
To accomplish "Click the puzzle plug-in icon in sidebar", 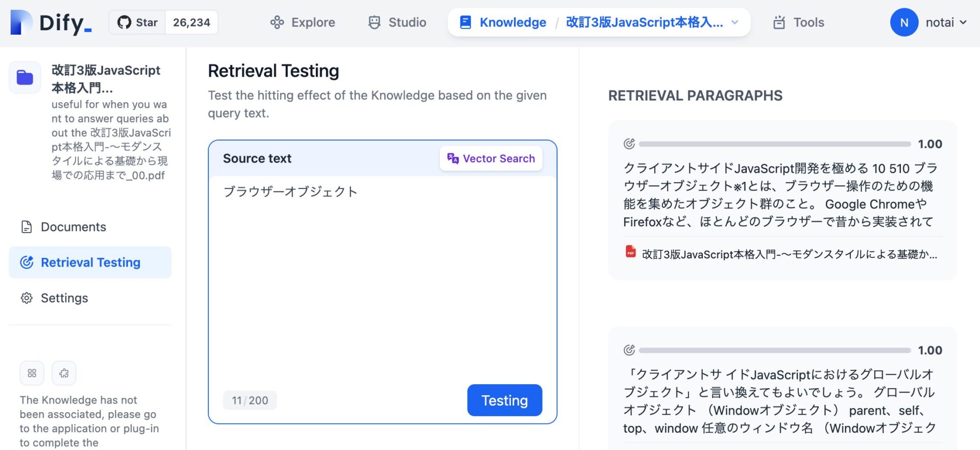I will pyautogui.click(x=64, y=373).
